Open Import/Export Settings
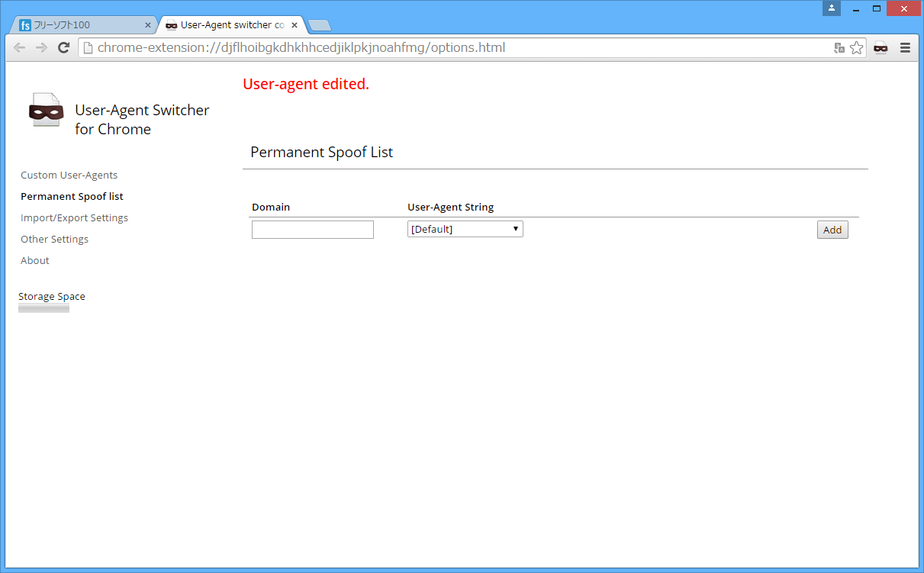 click(x=74, y=217)
